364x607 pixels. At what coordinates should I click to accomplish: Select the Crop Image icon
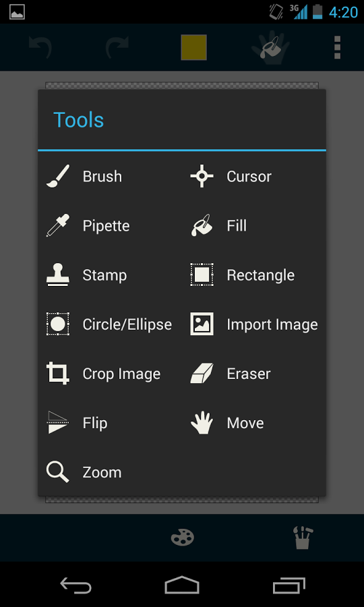click(58, 373)
